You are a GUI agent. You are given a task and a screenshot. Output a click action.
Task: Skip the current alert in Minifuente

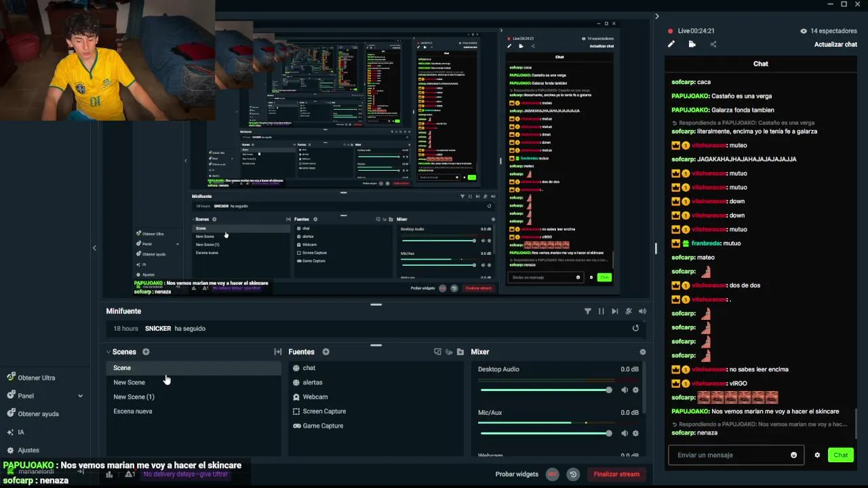coord(614,311)
